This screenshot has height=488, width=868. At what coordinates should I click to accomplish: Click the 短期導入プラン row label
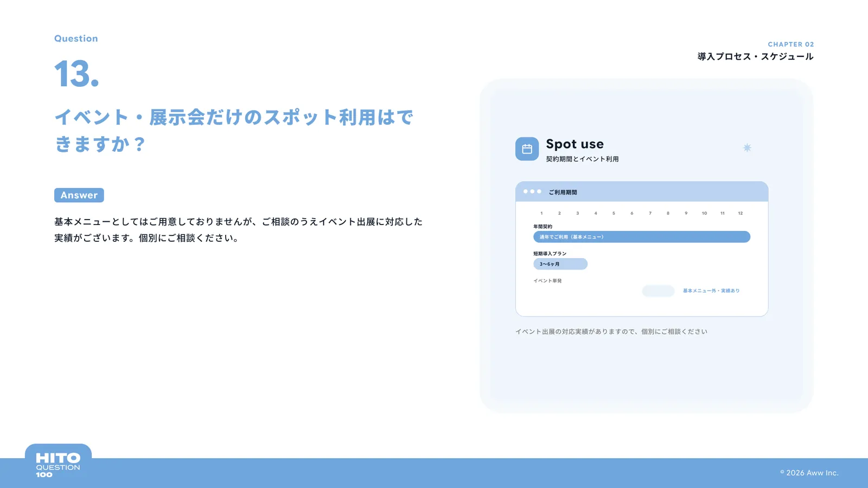tap(550, 254)
